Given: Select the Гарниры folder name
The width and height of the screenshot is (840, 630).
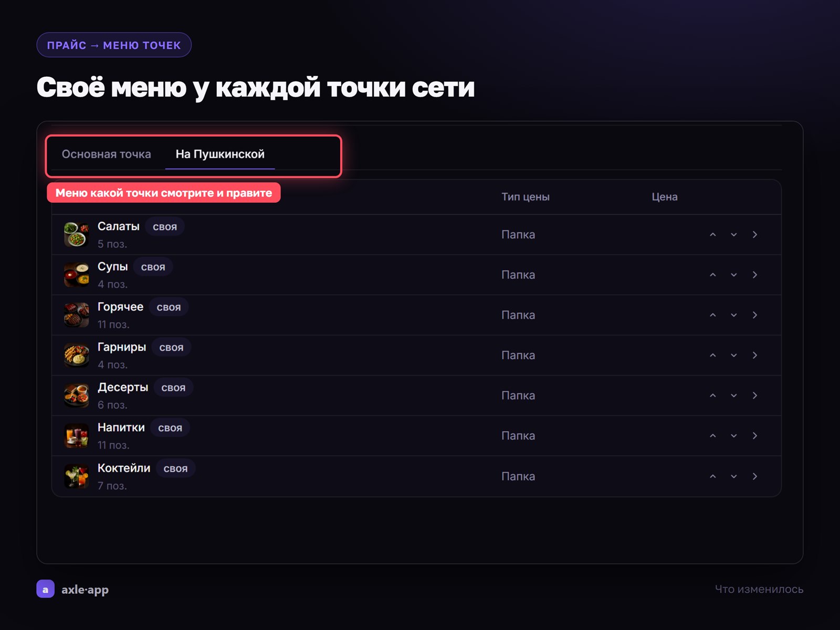Looking at the screenshot, I should coord(122,347).
